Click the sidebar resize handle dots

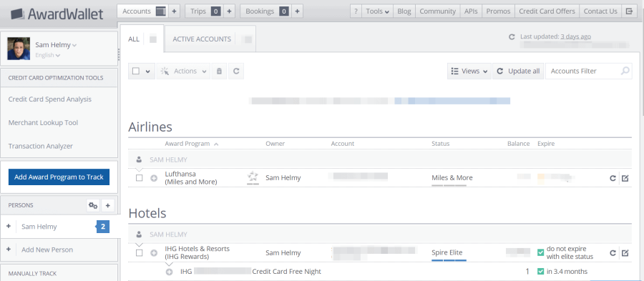[119, 54]
